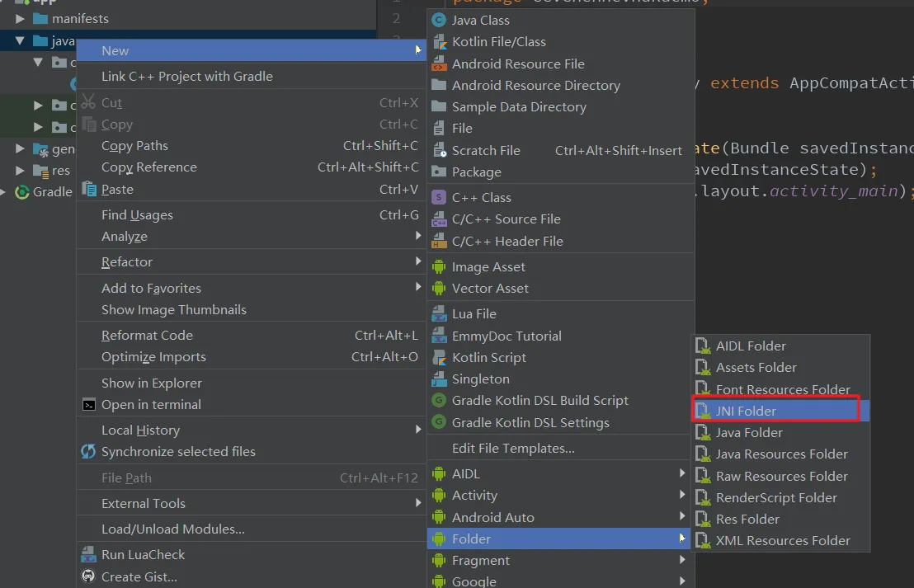Choose Assets Folder option

tap(756, 368)
